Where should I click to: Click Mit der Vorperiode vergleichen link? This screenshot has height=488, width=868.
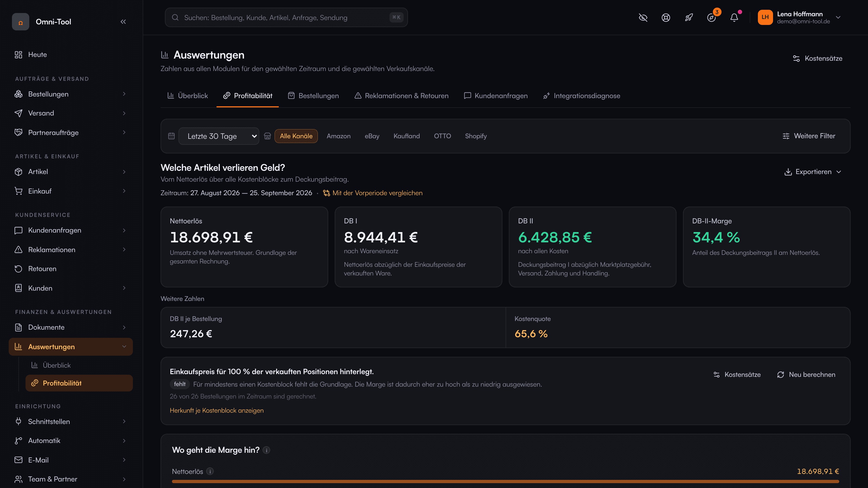click(x=373, y=193)
